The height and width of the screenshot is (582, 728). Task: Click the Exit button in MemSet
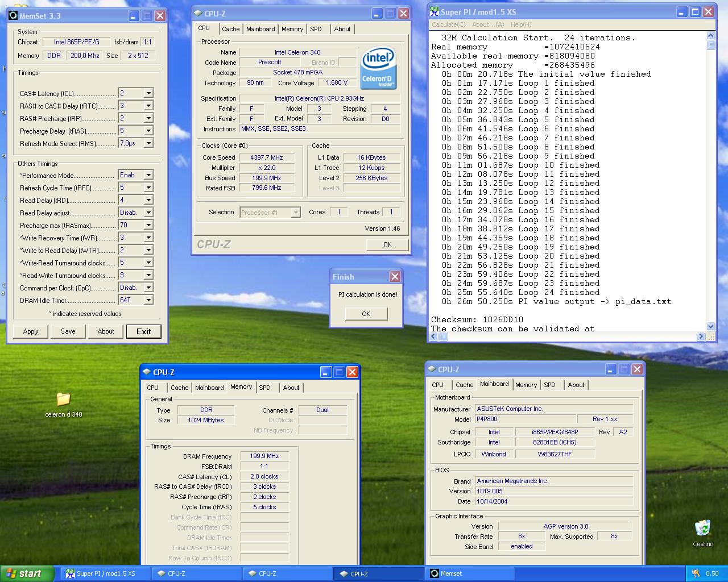(144, 331)
